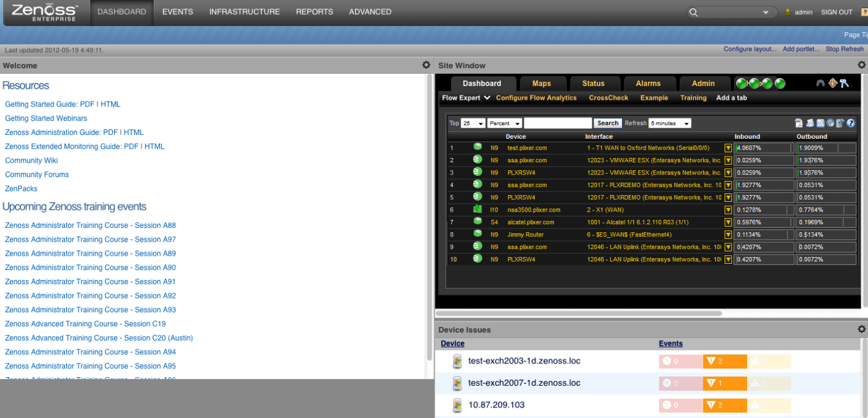Click the server icon for 10.87.209.103
The image size is (868, 418).
[458, 406]
